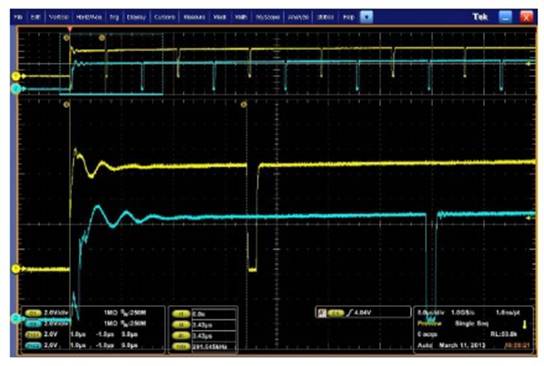Click the yellow channel 1 marker in overview graticule
Screen dimensions: 544x366
click(16, 76)
